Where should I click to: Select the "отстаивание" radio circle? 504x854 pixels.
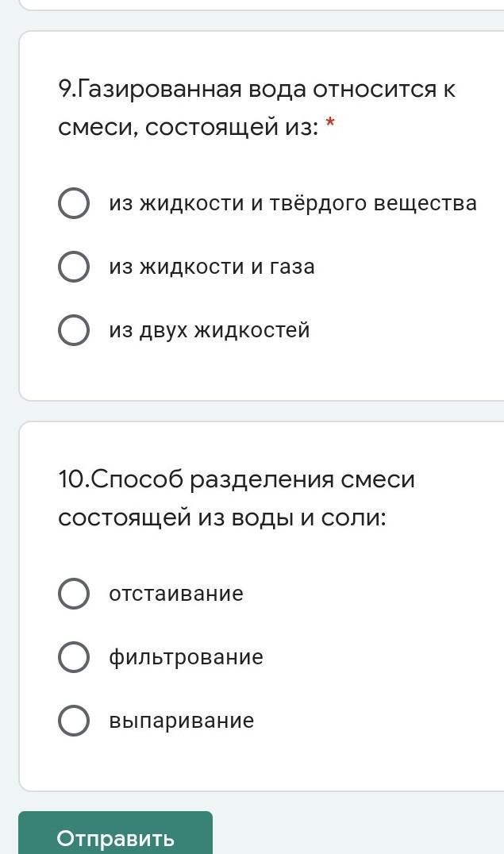coord(74,594)
